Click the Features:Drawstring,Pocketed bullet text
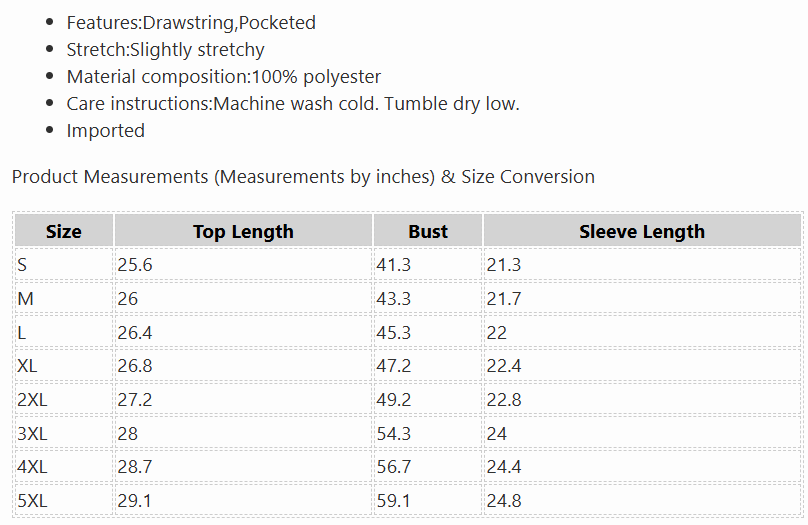Viewport: 808px width, 525px height. (191, 23)
